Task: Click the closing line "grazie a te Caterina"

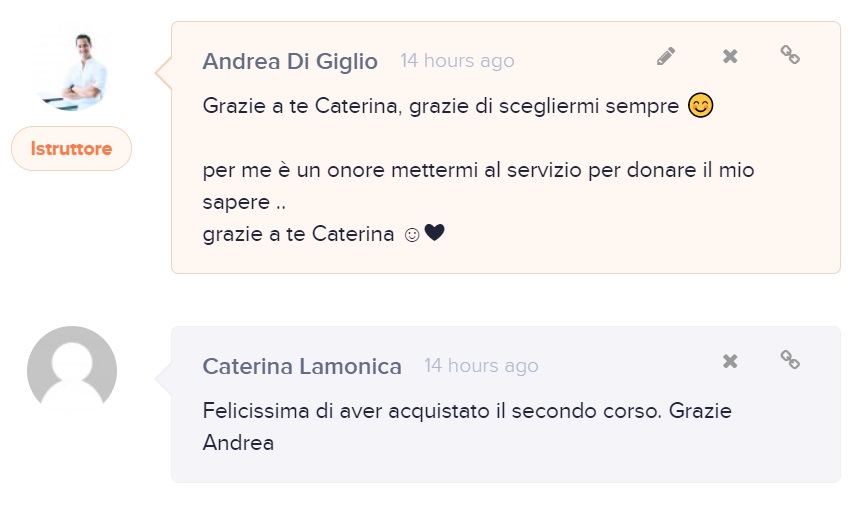Action: 298,234
